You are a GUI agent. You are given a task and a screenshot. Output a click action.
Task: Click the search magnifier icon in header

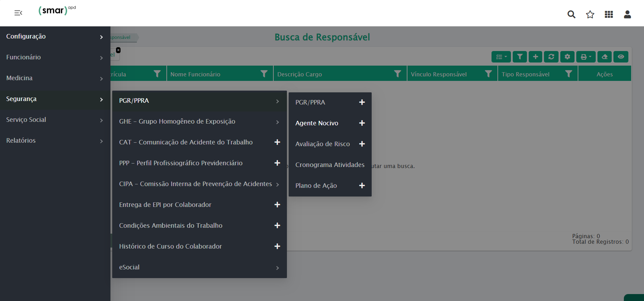571,14
